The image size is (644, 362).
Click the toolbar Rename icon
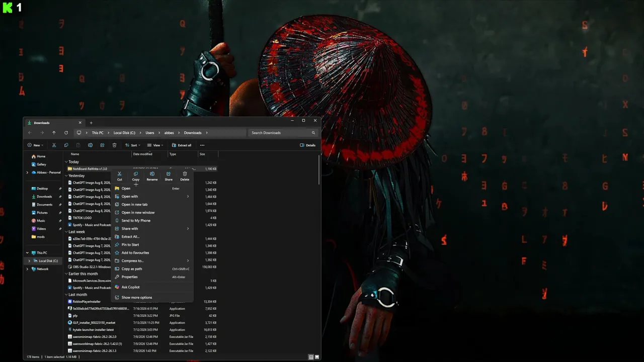(x=90, y=145)
